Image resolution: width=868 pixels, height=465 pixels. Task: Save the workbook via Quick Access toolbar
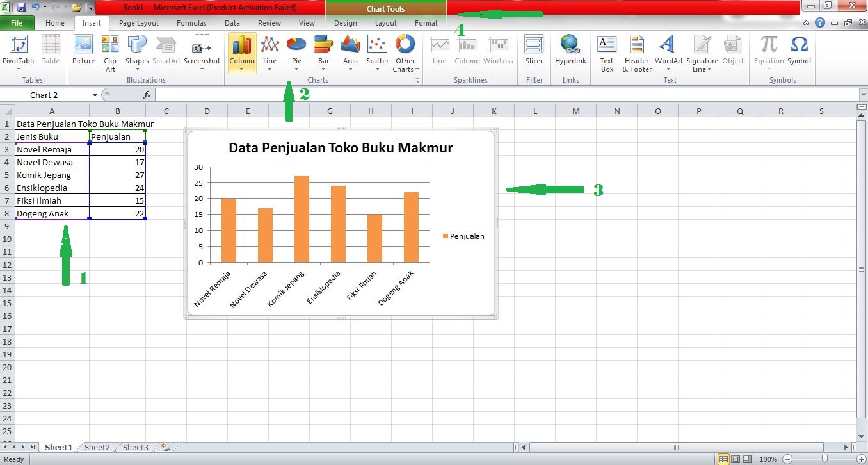click(23, 6)
